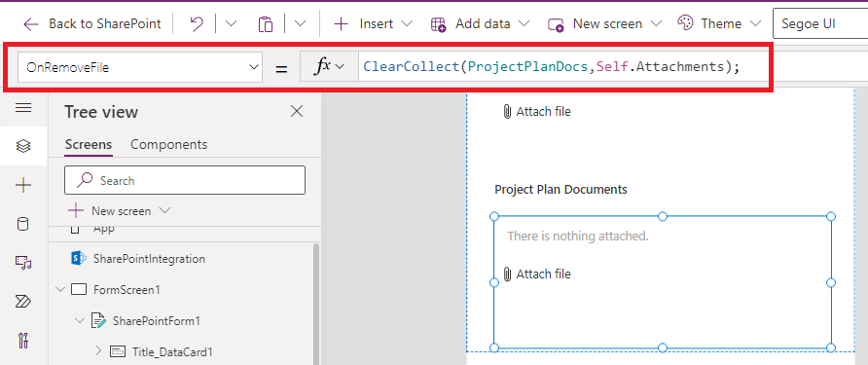The image size is (868, 365).
Task: Open the Insert menu
Action: coord(374,23)
